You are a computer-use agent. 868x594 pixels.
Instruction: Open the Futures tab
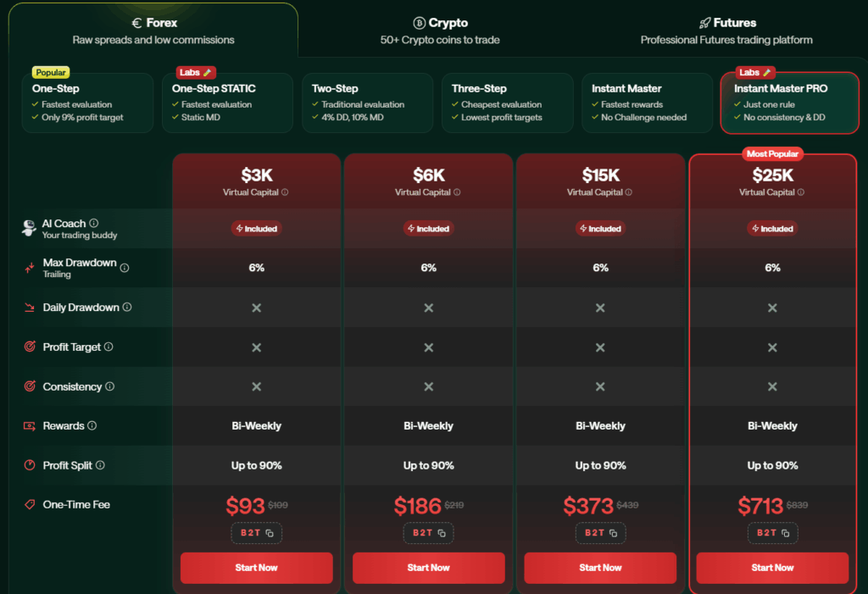click(x=726, y=31)
